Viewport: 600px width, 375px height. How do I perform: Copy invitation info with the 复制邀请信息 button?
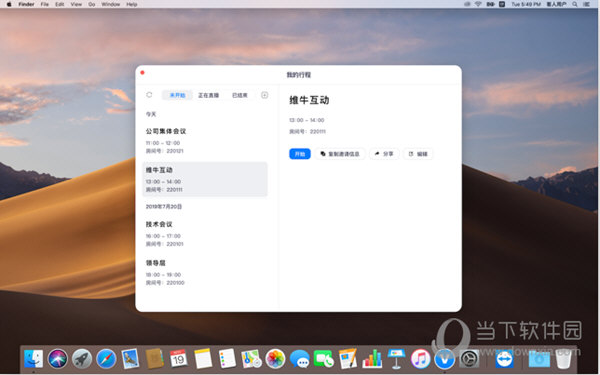[340, 154]
